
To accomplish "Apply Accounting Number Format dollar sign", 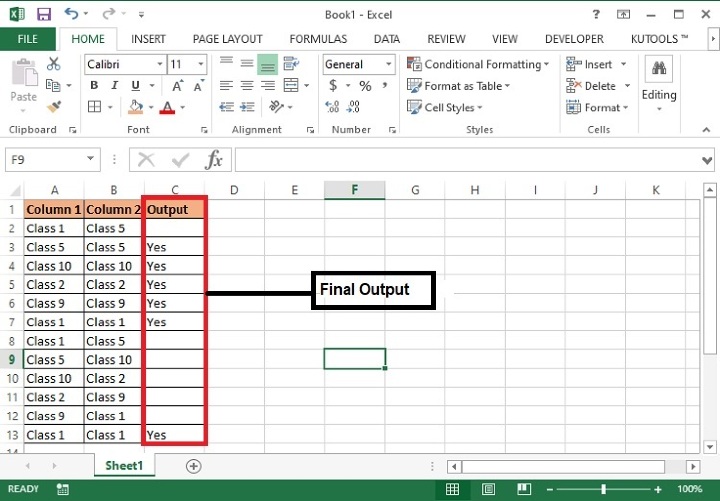I will [x=333, y=85].
